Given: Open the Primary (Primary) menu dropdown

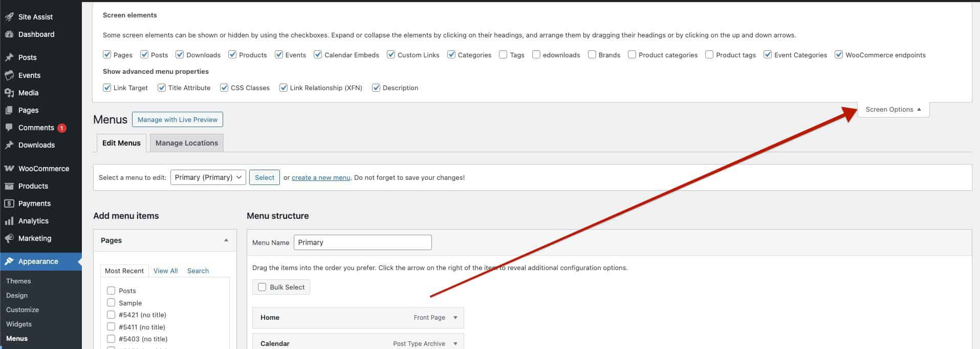Looking at the screenshot, I should point(208,177).
